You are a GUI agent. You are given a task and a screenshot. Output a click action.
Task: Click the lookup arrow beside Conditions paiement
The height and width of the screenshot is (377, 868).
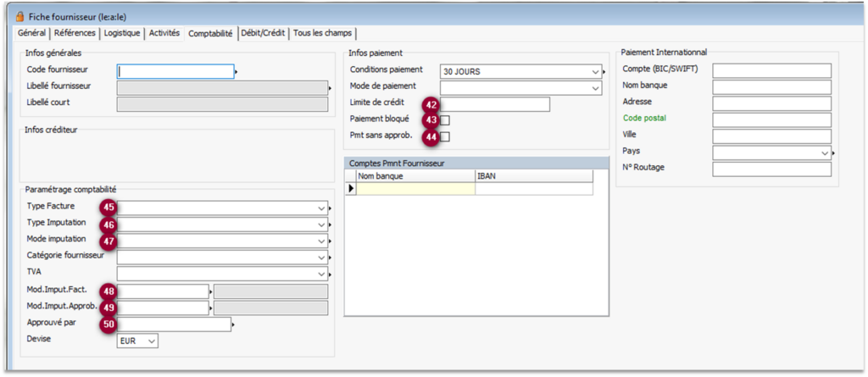604,73
